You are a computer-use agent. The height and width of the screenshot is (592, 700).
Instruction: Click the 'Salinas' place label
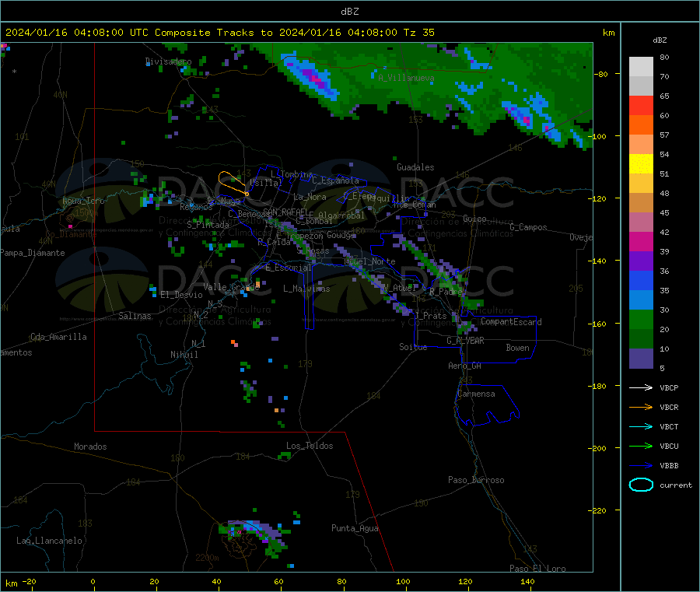pos(135,316)
